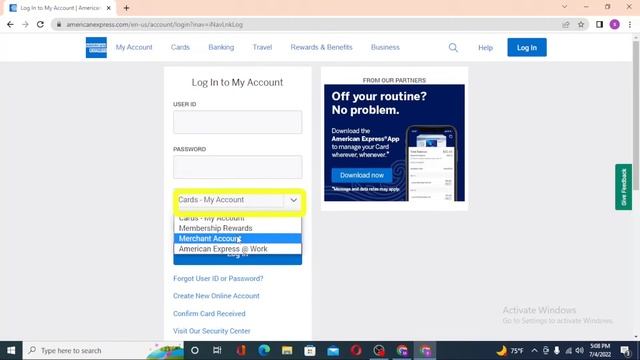Show hidden tray icons chevron
The width and height of the screenshot is (640, 360).
(x=534, y=351)
